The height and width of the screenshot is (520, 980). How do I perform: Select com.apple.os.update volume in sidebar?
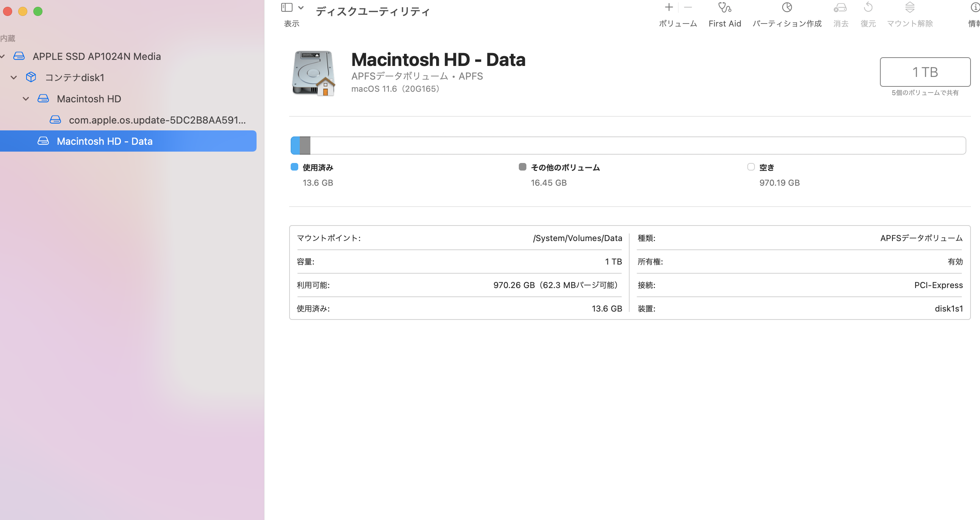click(x=157, y=120)
